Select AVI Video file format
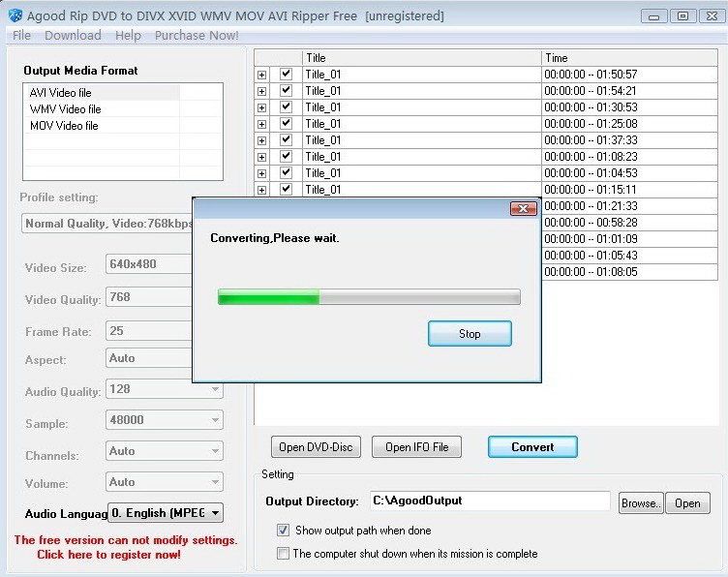 pos(102,92)
